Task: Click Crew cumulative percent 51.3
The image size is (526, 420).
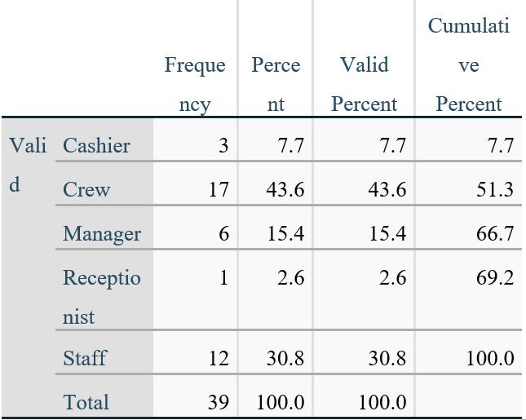Action: 495,190
